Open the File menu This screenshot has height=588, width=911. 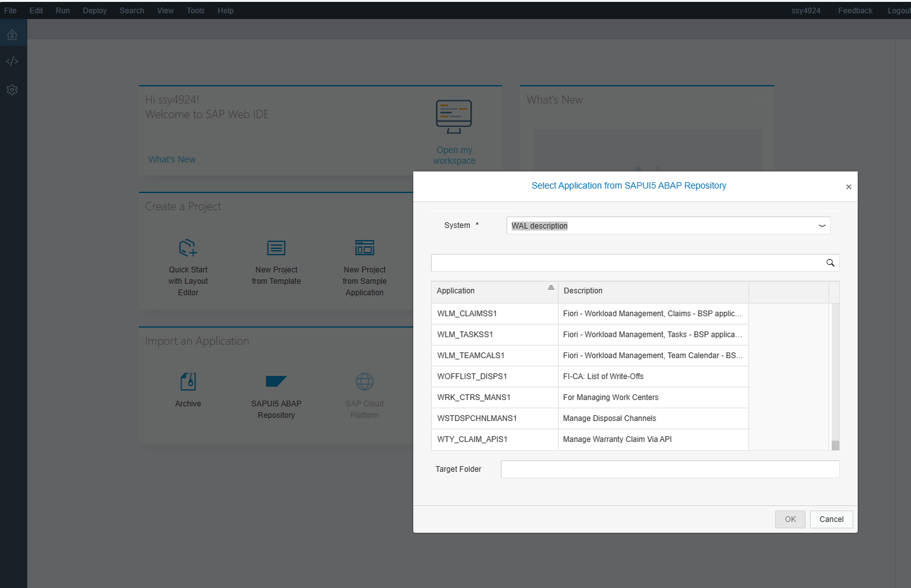coord(10,11)
